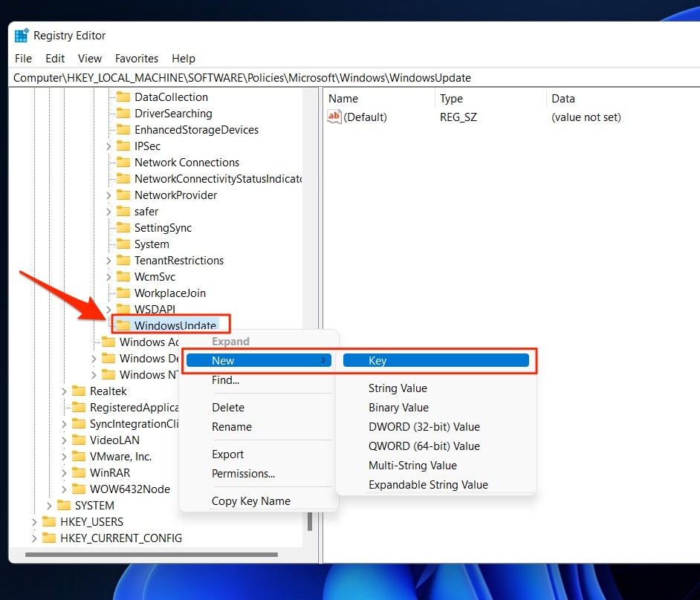Select DWORD (32-bit) Value option

click(424, 426)
